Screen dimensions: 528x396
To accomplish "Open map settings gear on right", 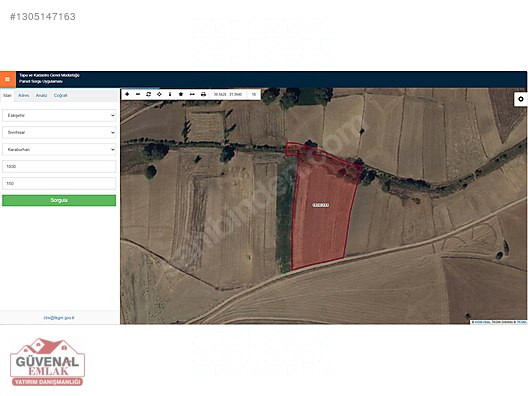I will 521,99.
